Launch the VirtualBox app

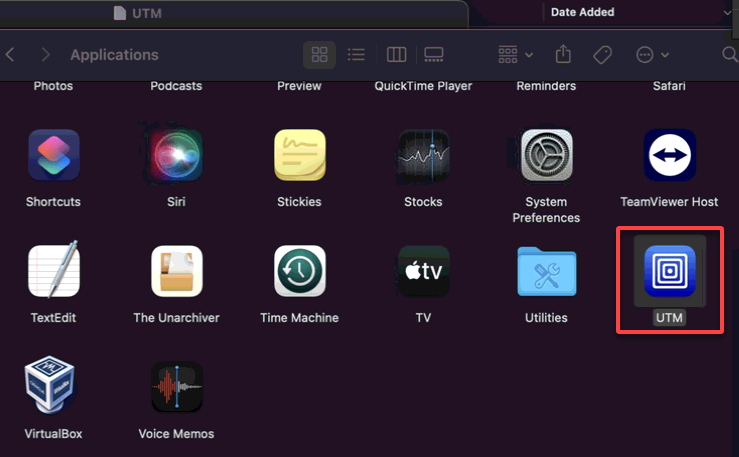click(53, 388)
